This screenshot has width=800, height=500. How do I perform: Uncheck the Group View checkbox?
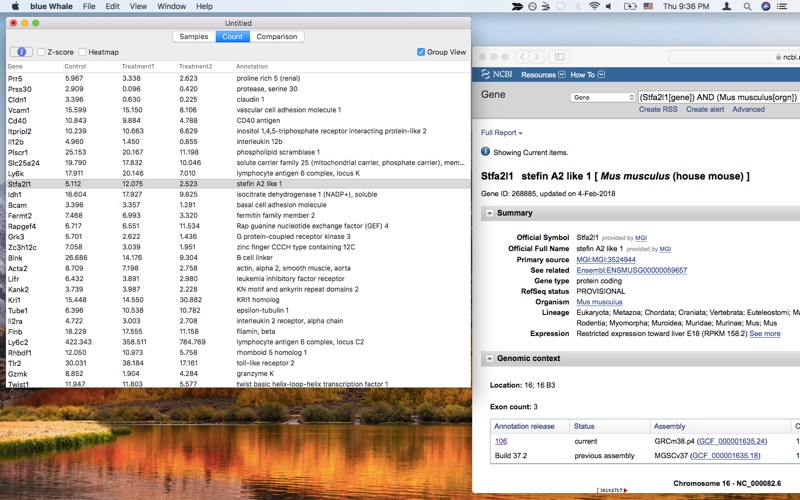click(421, 52)
